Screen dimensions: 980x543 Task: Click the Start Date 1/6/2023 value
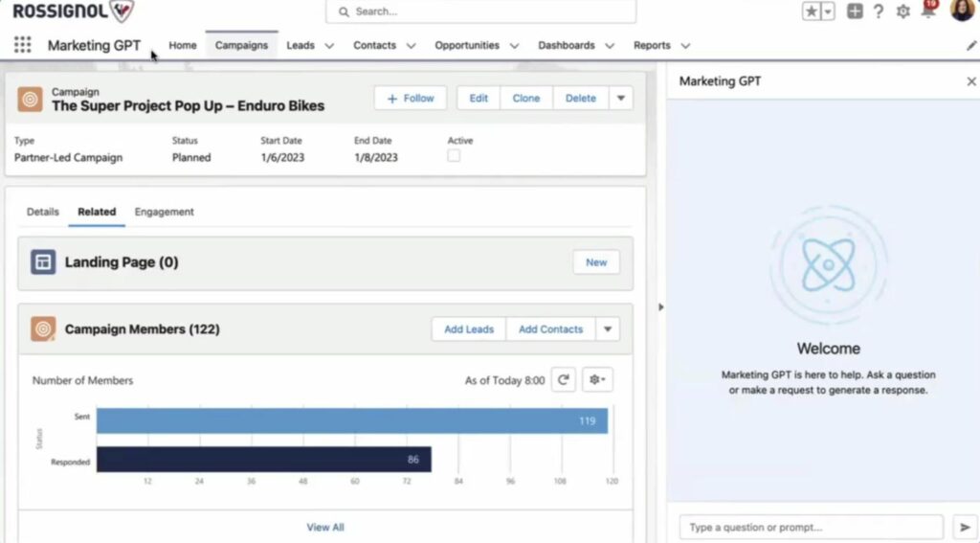point(282,158)
